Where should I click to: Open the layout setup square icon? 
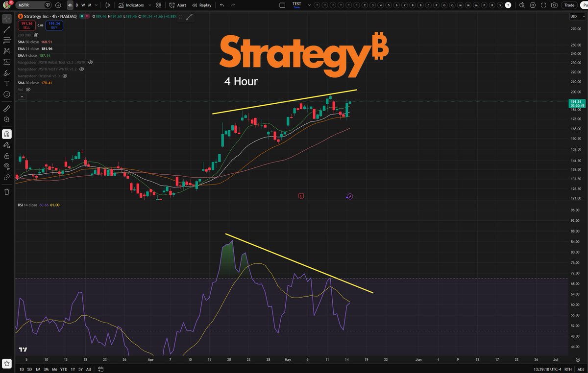click(282, 5)
